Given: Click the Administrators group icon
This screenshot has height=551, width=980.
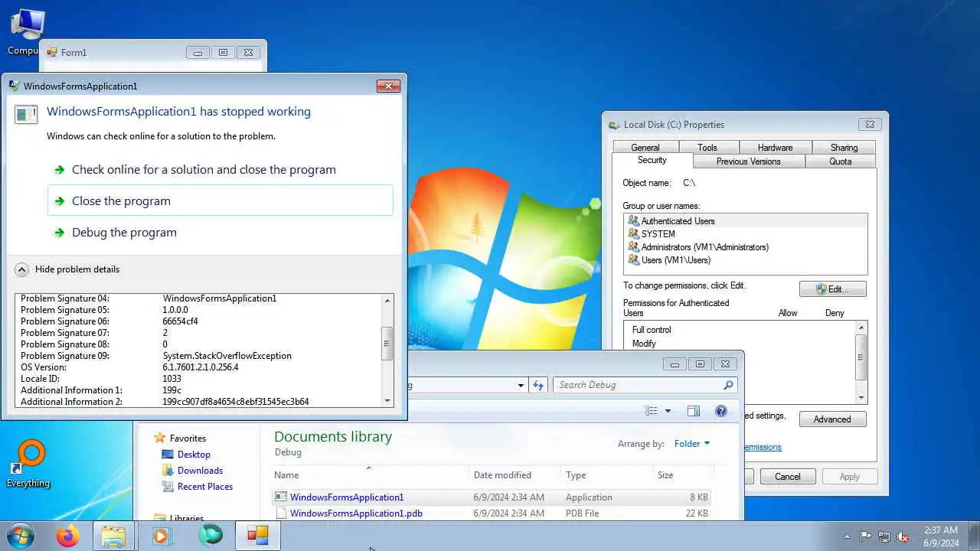Looking at the screenshot, I should pos(633,246).
